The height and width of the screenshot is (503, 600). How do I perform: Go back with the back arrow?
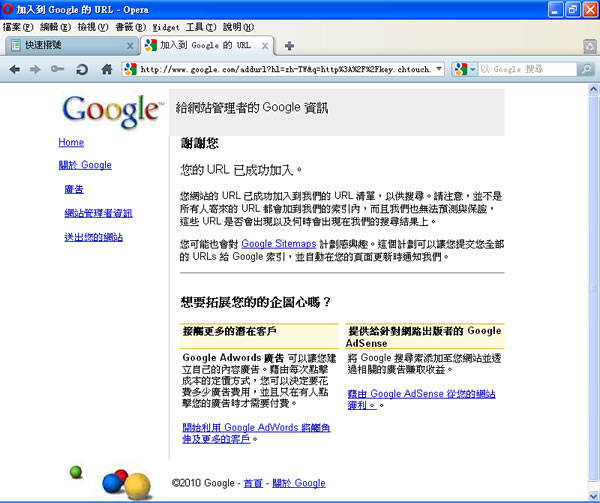[x=15, y=69]
